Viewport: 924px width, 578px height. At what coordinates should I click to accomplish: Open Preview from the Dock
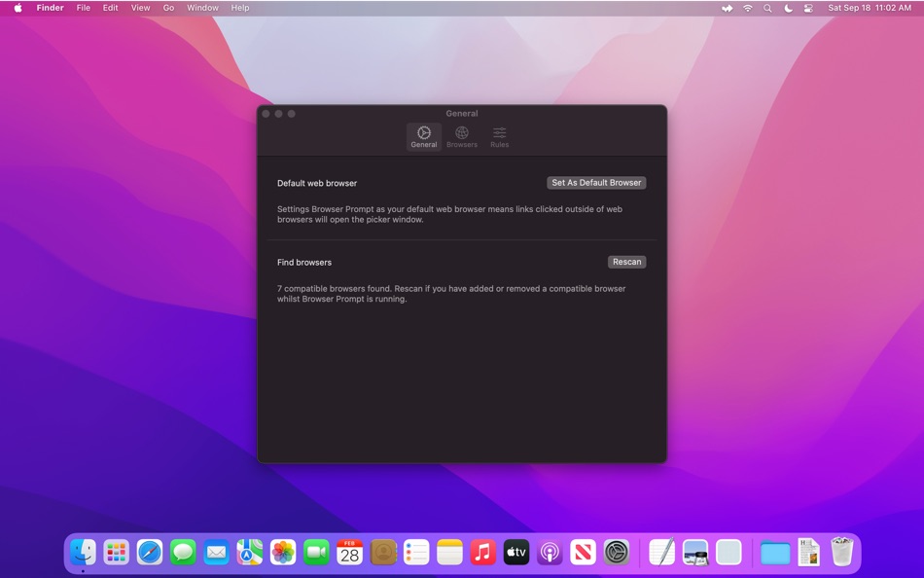click(695, 553)
